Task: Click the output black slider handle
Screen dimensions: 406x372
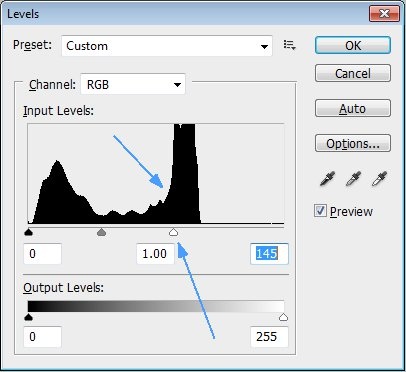Action: pos(29,317)
